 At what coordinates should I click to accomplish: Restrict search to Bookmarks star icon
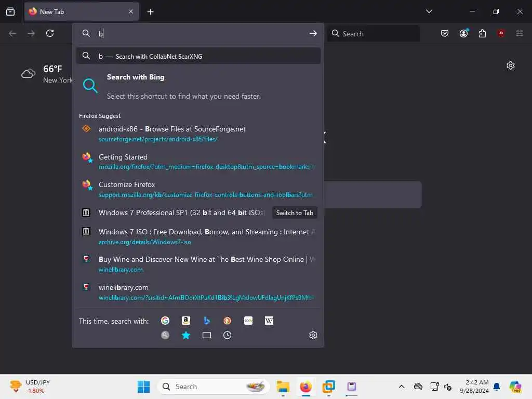[186, 335]
